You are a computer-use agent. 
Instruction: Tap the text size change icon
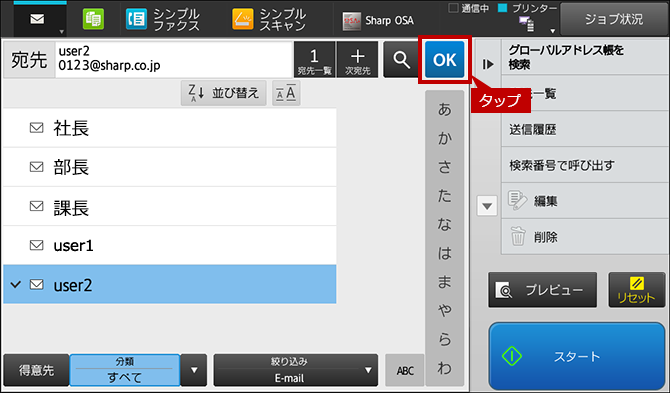[286, 93]
